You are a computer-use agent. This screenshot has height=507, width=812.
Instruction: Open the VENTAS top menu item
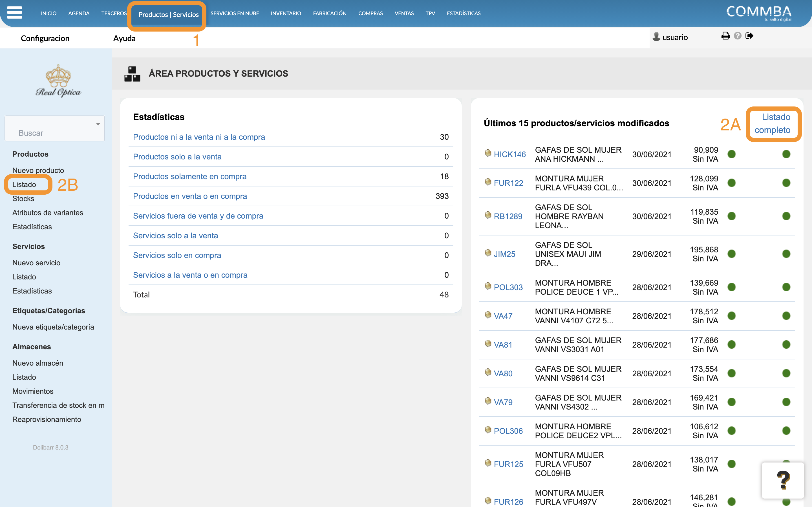click(x=404, y=14)
